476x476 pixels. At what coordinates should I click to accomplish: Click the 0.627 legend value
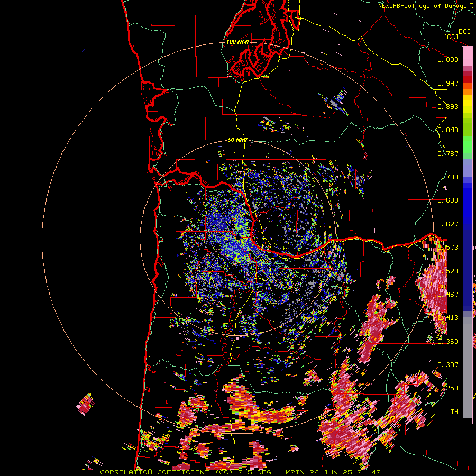pyautogui.click(x=448, y=224)
